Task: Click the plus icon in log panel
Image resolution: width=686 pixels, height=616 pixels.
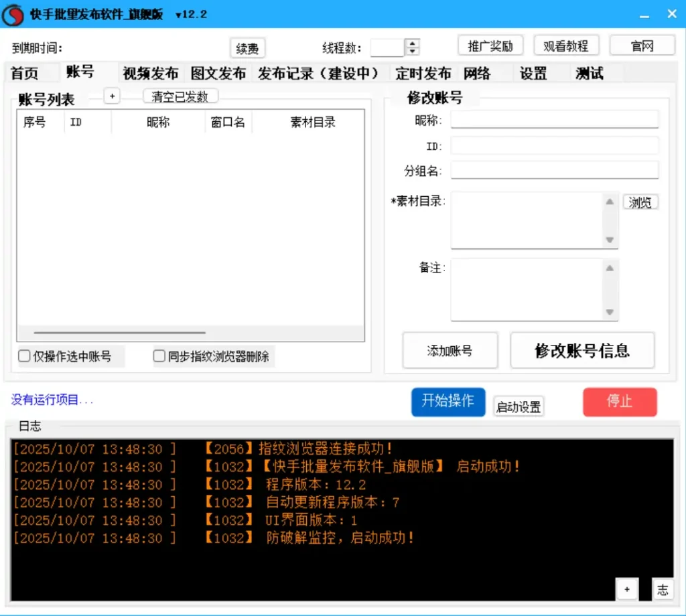Action: click(627, 589)
